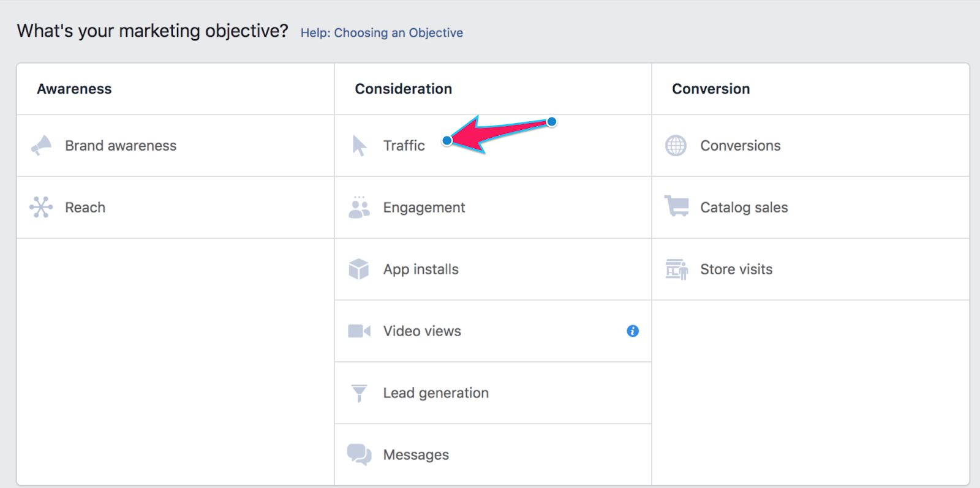The width and height of the screenshot is (980, 488).
Task: Click the App installs box icon
Action: (359, 269)
